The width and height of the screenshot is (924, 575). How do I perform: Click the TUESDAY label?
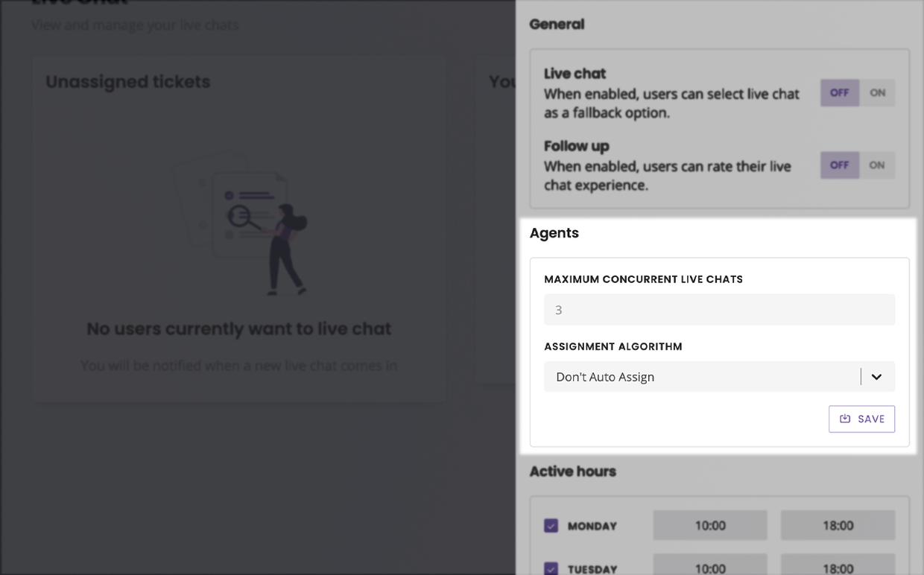592,569
